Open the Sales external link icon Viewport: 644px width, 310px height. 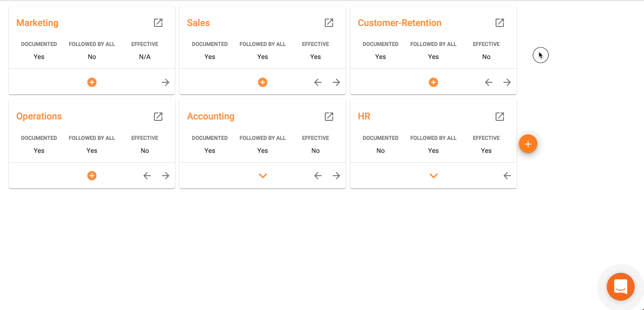pos(329,22)
